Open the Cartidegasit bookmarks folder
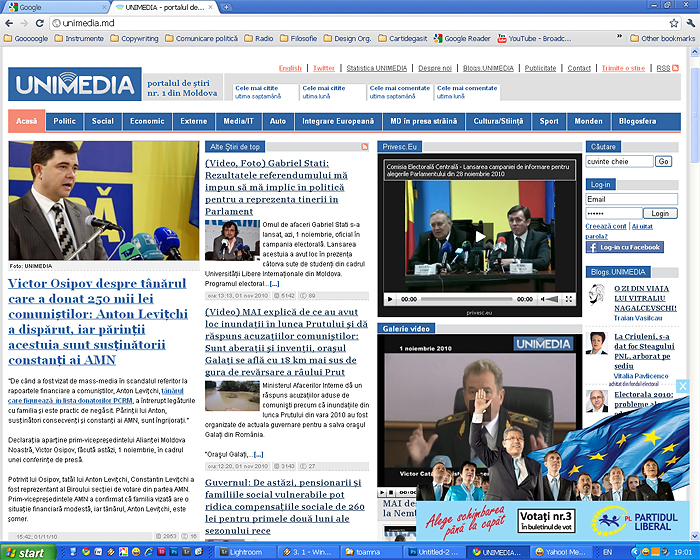This screenshot has height=560, width=700. coord(403,38)
